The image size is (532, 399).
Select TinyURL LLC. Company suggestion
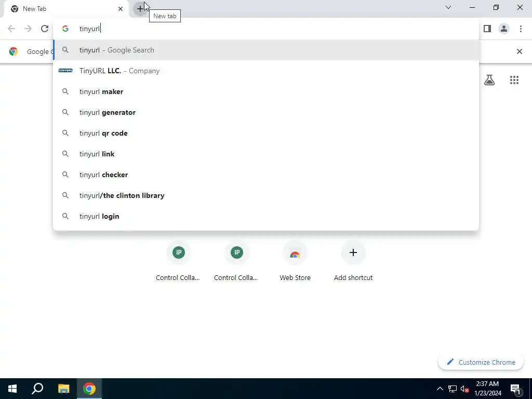[266, 71]
